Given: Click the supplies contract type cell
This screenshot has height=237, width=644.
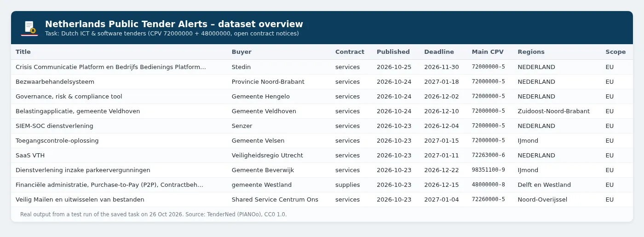Looking at the screenshot, I should (347, 185).
